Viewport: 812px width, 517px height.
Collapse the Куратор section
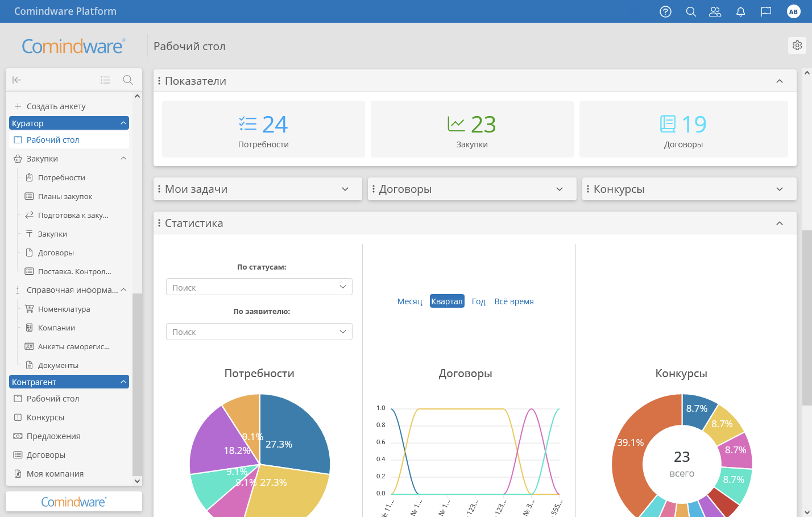pyautogui.click(x=123, y=123)
